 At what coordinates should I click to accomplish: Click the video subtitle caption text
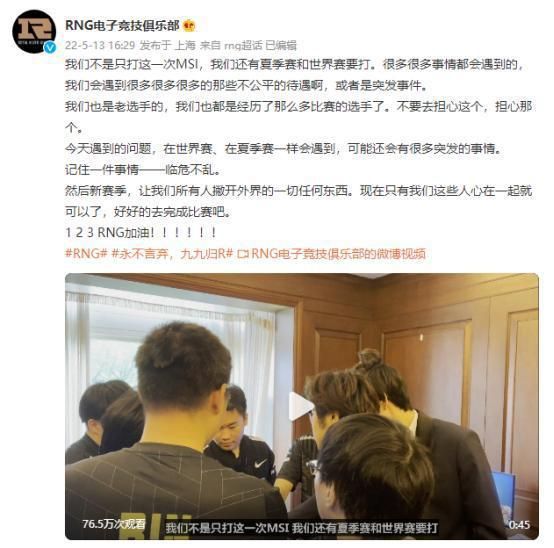pos(301,528)
